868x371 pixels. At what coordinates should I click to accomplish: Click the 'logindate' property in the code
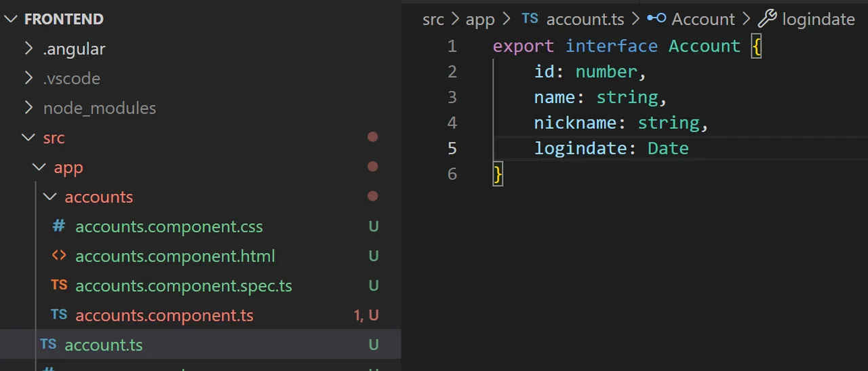[x=580, y=149]
